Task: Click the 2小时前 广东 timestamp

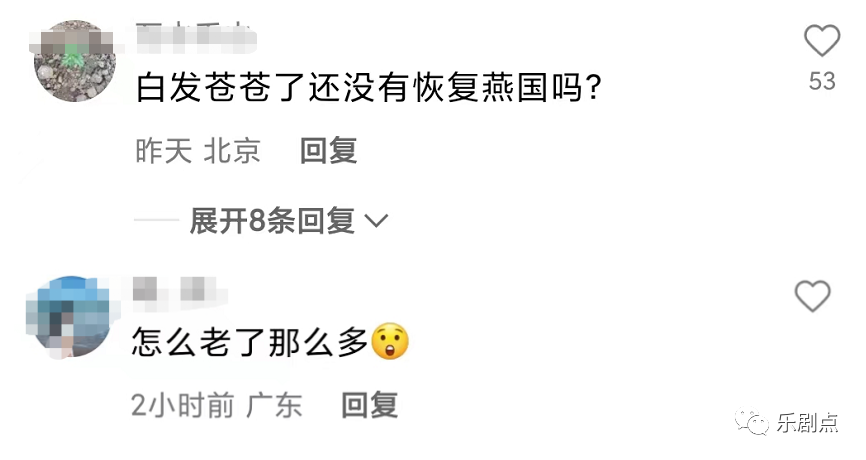Action: point(216,405)
